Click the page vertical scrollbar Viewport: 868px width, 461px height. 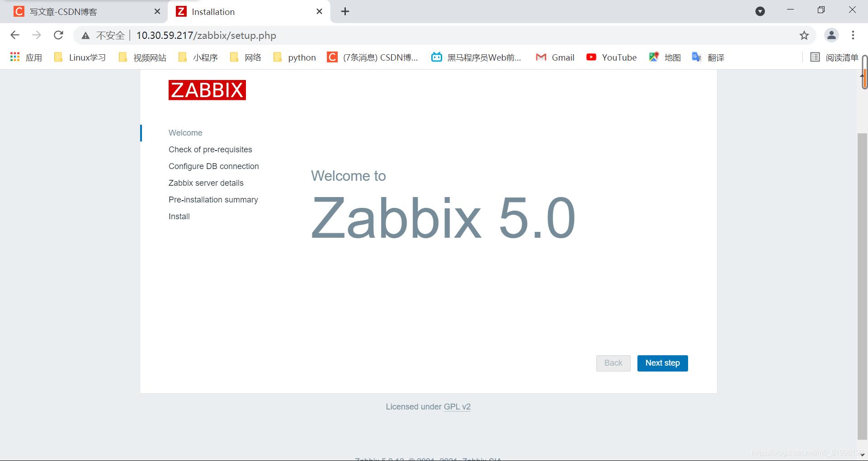862,286
